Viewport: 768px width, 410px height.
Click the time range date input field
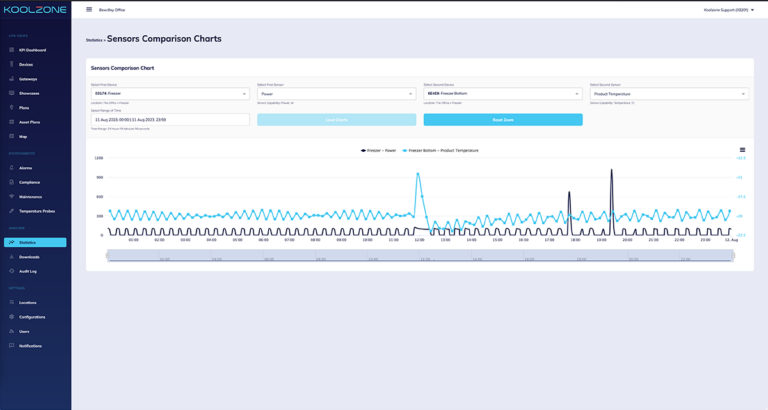click(x=169, y=120)
